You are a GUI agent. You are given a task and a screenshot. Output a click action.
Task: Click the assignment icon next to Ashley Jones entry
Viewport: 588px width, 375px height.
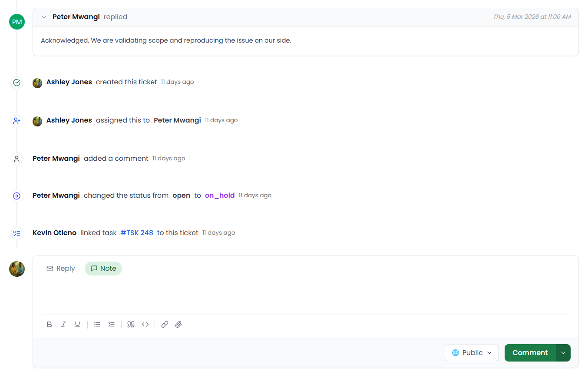(17, 121)
